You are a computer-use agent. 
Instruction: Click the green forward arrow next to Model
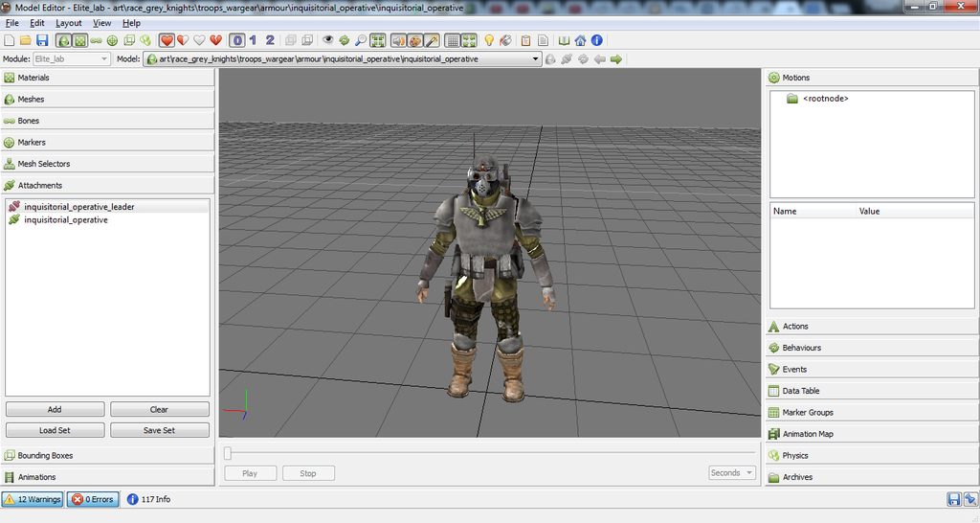point(616,58)
